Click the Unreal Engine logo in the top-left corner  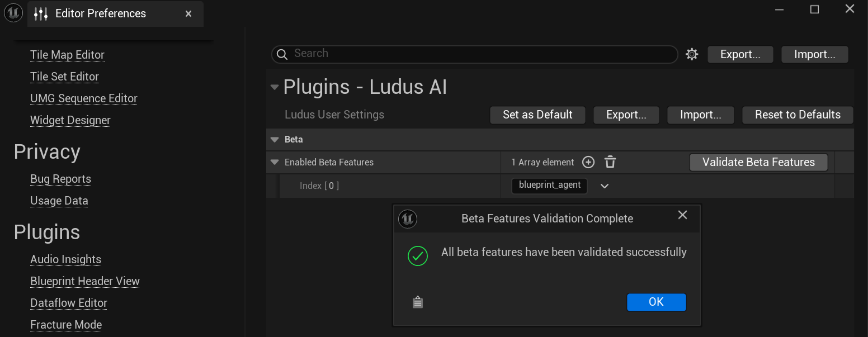click(12, 13)
